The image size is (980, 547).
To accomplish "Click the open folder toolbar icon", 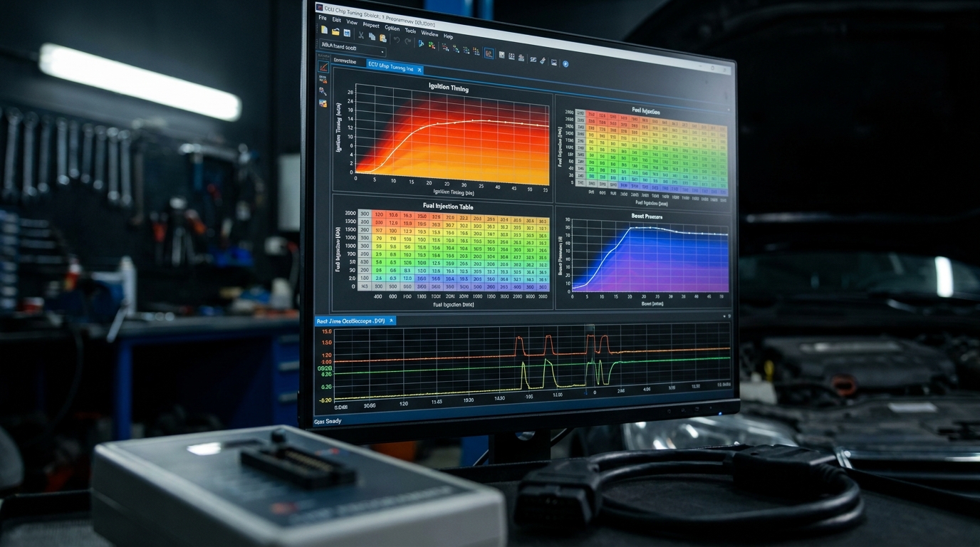I will pos(335,31).
